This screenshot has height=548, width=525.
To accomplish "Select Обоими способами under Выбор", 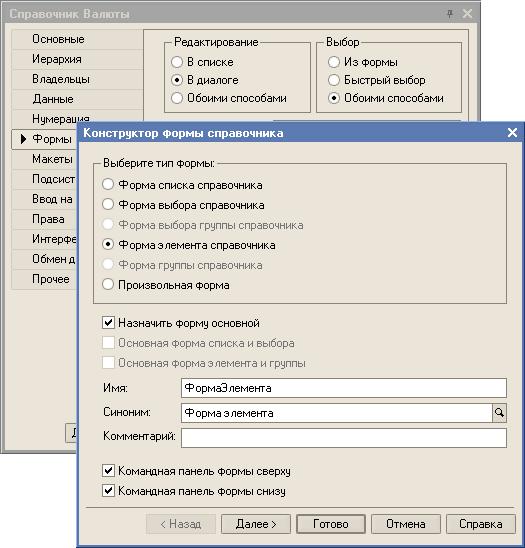I will pyautogui.click(x=334, y=98).
